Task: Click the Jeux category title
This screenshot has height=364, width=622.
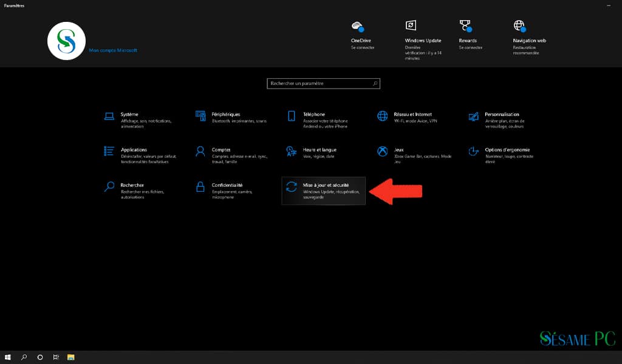Action: point(398,150)
